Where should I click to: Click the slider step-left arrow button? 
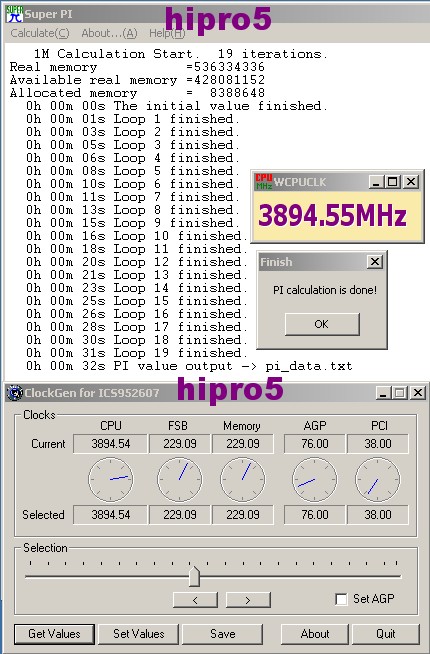195,600
